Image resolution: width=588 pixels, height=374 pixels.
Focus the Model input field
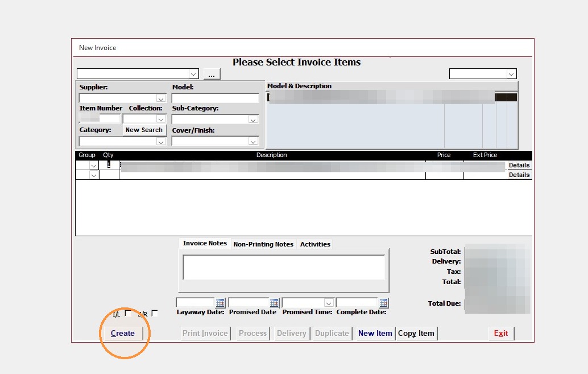[x=216, y=98]
